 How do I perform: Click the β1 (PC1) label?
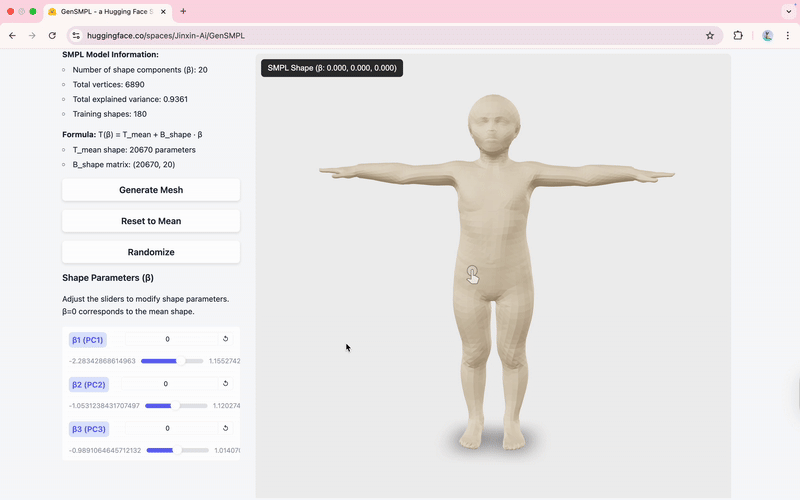88,340
